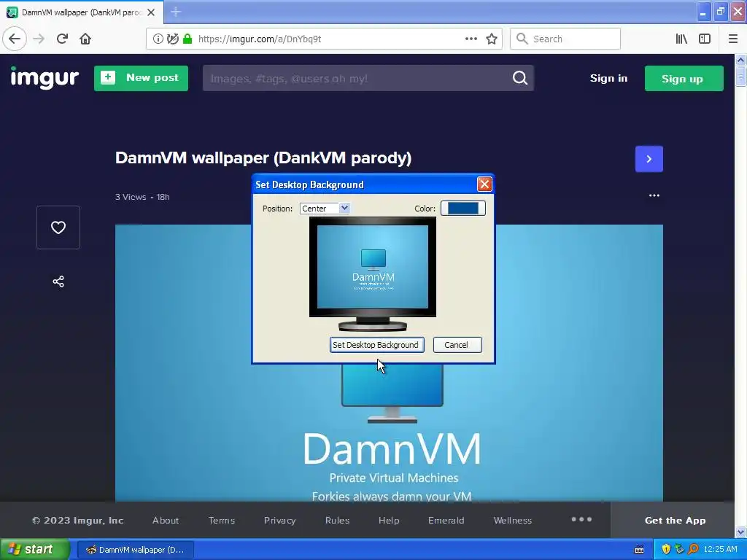747x560 pixels.
Task: Favorite the post with heart icon
Action: (58, 227)
